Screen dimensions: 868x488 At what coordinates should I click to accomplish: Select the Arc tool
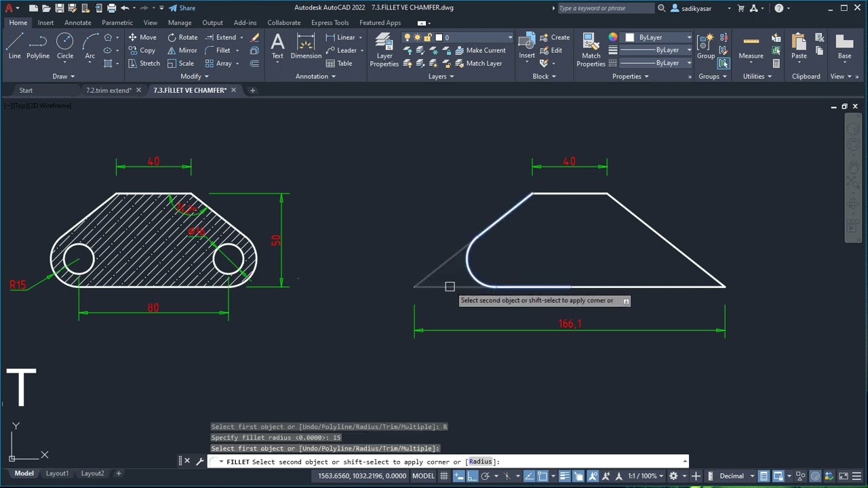(x=90, y=46)
